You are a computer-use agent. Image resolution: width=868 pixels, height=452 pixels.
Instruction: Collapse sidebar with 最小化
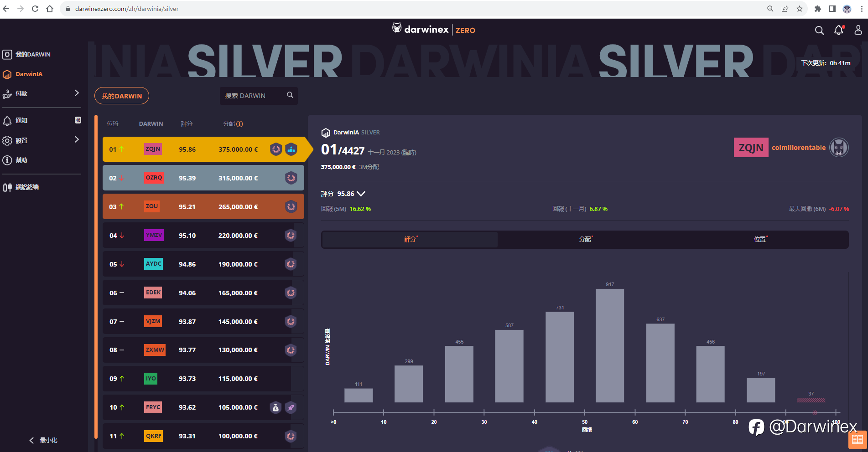pyautogui.click(x=43, y=440)
